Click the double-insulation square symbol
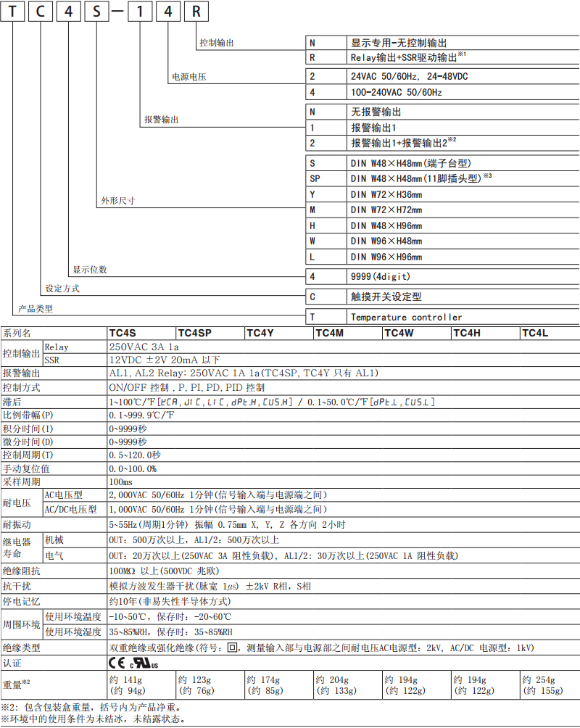This screenshot has width=580, height=728. click(232, 648)
